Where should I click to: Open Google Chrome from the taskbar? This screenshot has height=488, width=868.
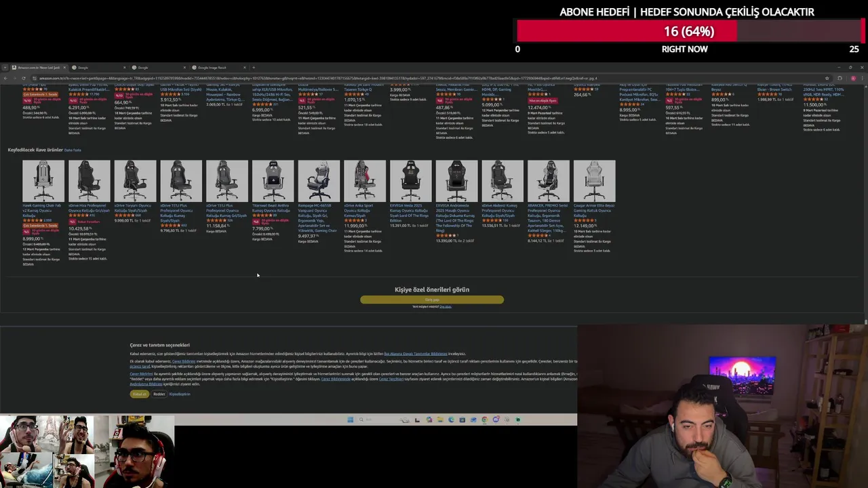pyautogui.click(x=485, y=420)
